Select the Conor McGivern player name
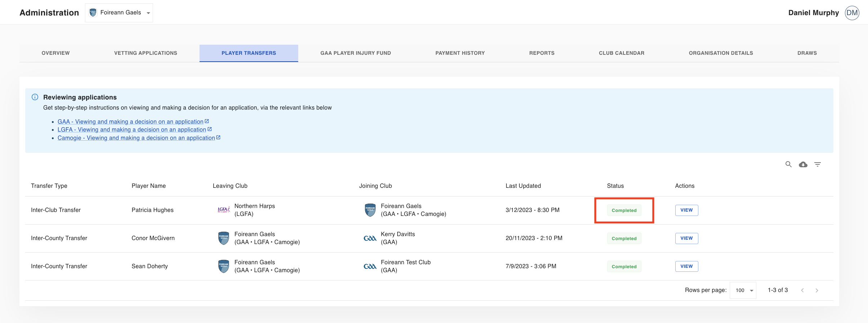This screenshot has width=868, height=323. pyautogui.click(x=153, y=238)
